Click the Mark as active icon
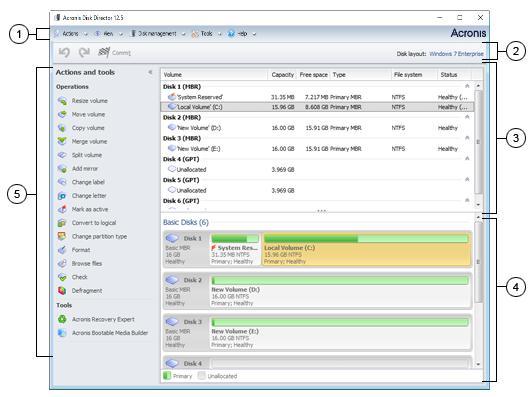 pos(62,209)
